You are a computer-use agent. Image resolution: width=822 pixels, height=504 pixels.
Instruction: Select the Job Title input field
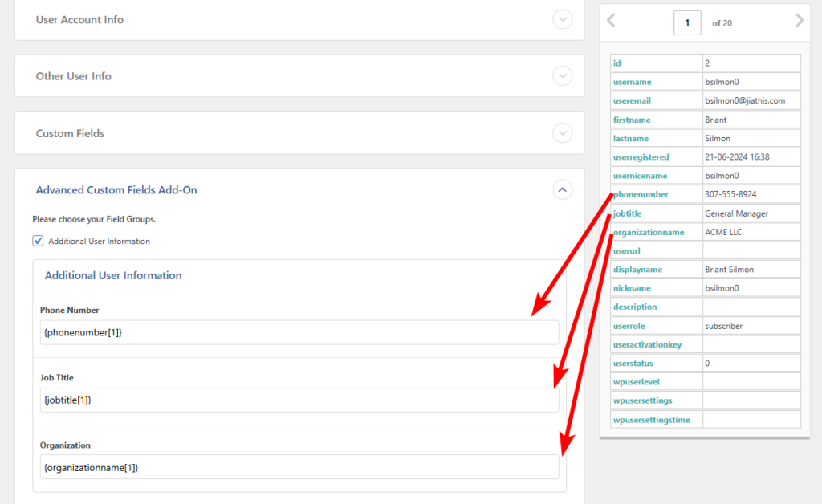coord(299,399)
